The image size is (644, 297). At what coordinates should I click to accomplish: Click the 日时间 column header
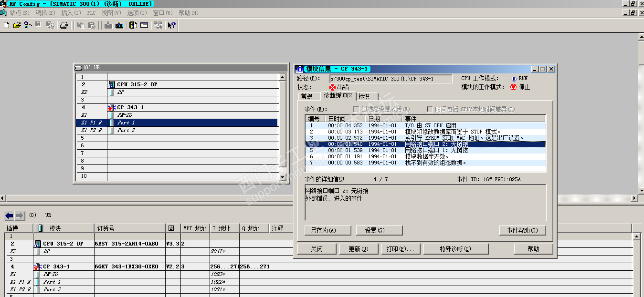345,119
